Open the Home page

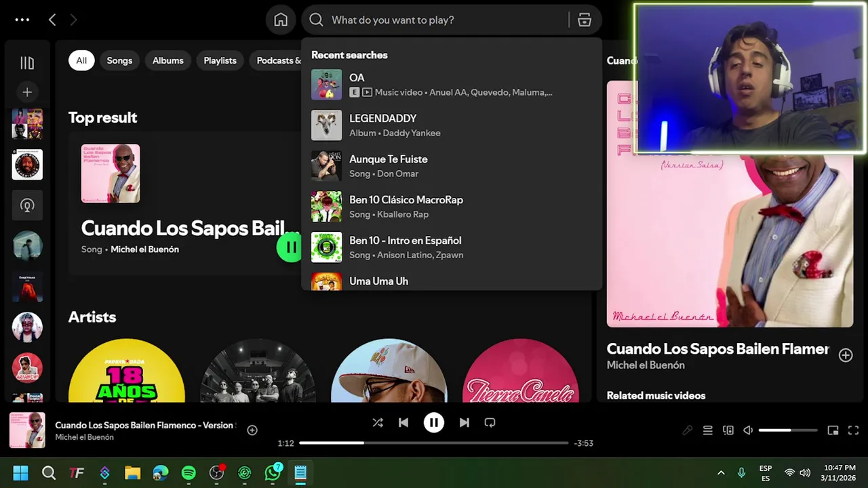(281, 20)
